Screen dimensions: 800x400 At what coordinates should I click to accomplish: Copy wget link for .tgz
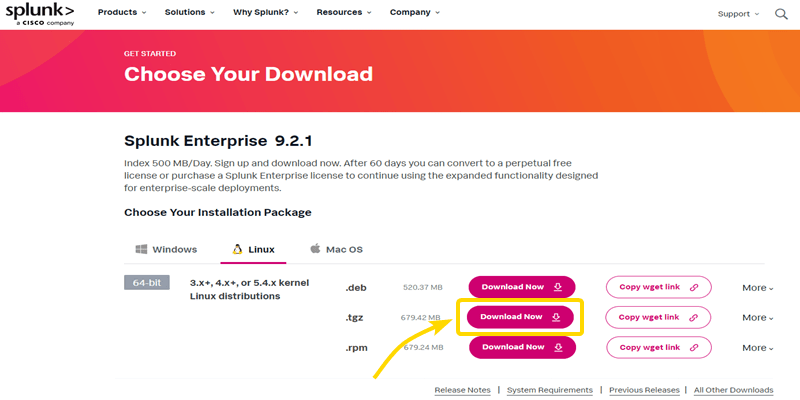[x=658, y=317]
